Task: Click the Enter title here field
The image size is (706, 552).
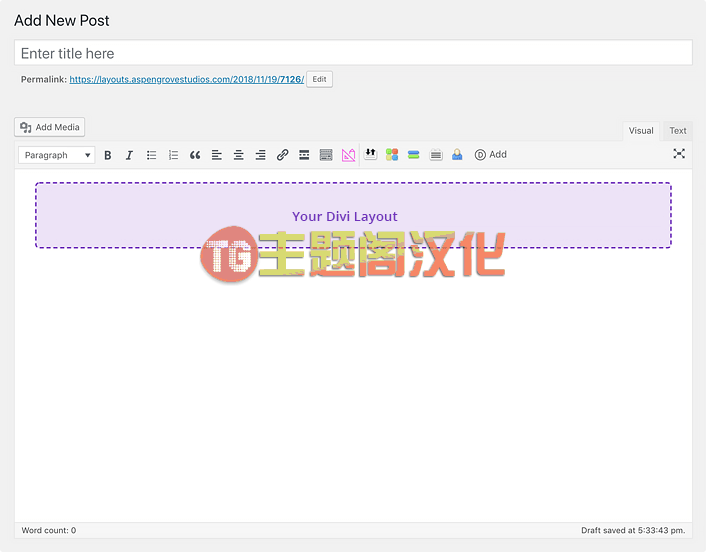Action: 353,53
